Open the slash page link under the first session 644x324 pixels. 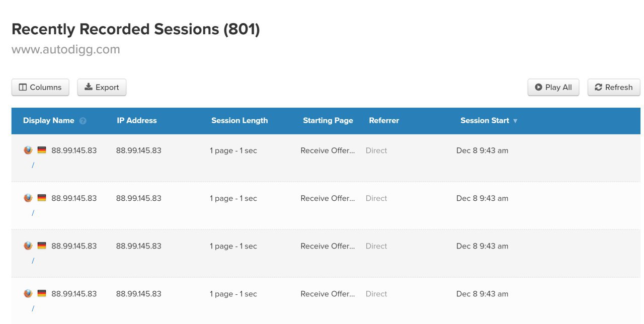pos(33,165)
